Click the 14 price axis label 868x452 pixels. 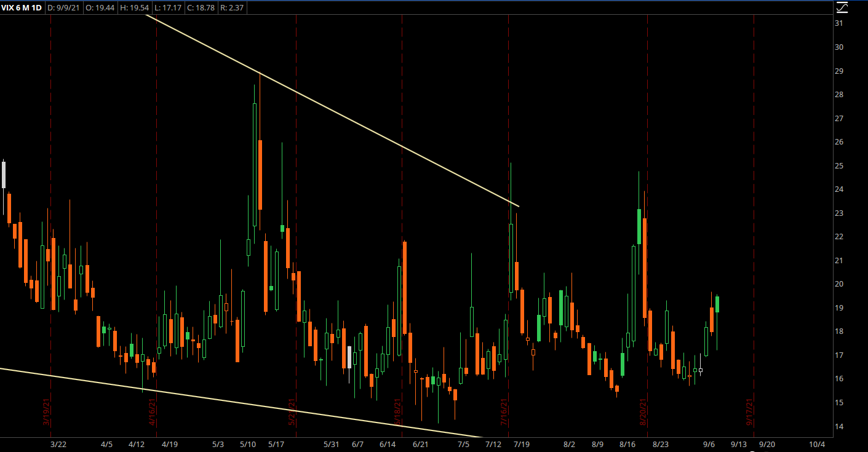pyautogui.click(x=838, y=426)
